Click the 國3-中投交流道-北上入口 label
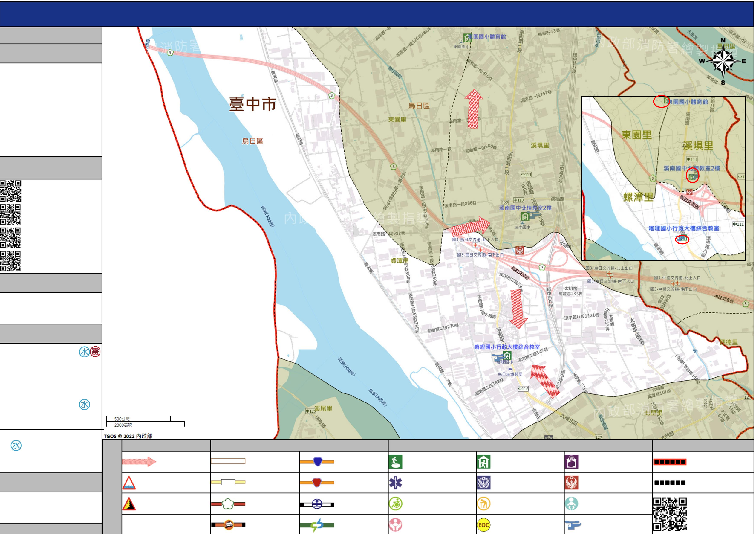Viewport: 756px width, 534px height. coord(677,278)
